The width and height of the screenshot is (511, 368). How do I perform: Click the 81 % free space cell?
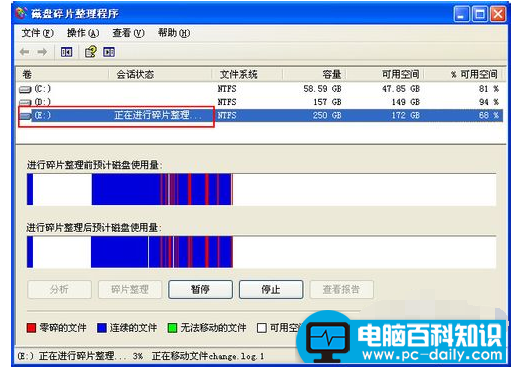click(x=489, y=89)
